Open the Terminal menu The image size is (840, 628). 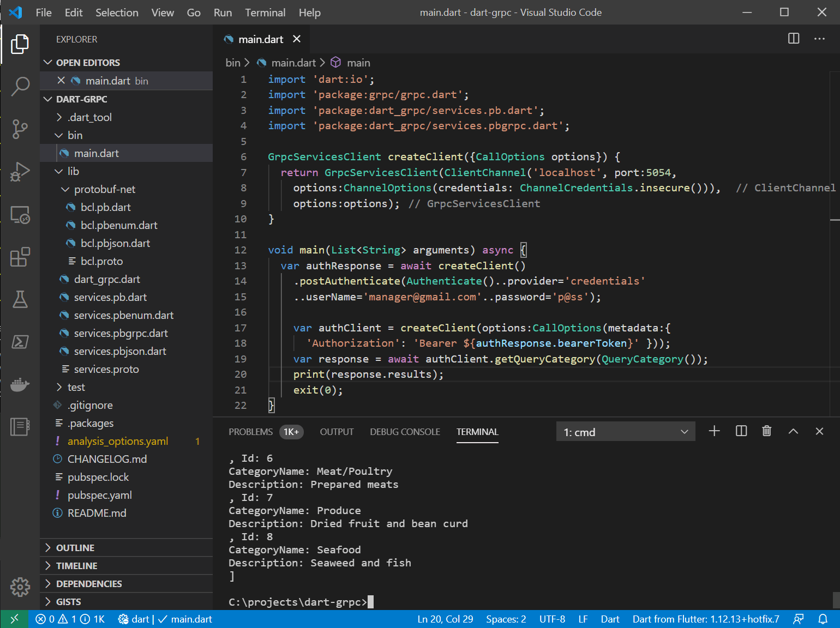click(265, 13)
